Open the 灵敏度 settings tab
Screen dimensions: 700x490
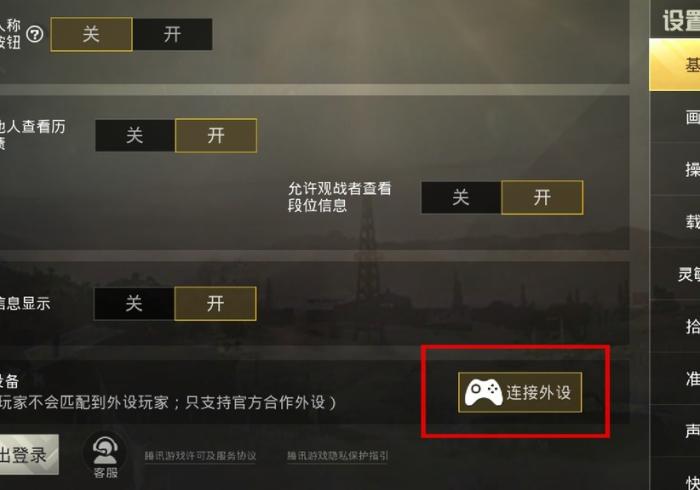pyautogui.click(x=675, y=274)
